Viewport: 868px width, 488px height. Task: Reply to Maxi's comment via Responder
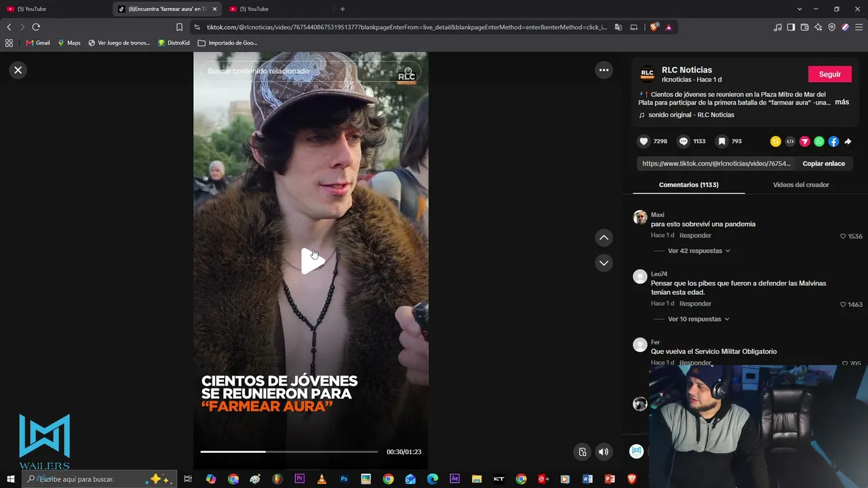pos(695,236)
